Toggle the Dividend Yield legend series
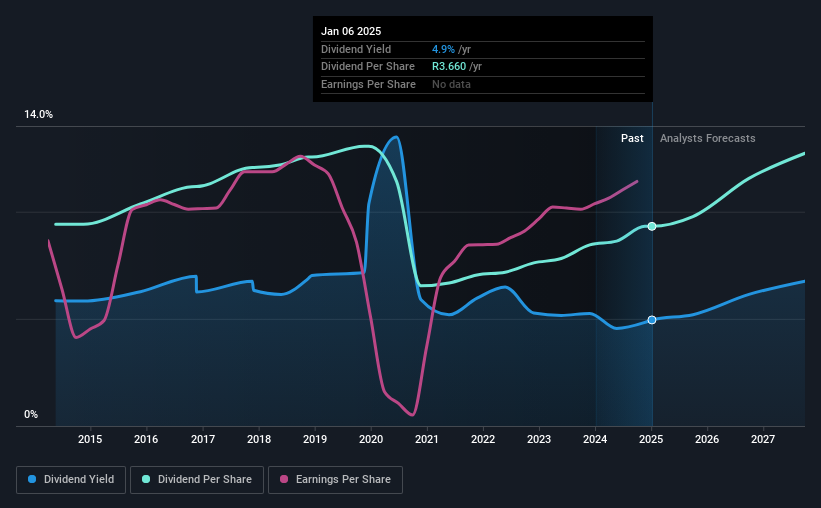This screenshot has width=821, height=508. pos(71,480)
